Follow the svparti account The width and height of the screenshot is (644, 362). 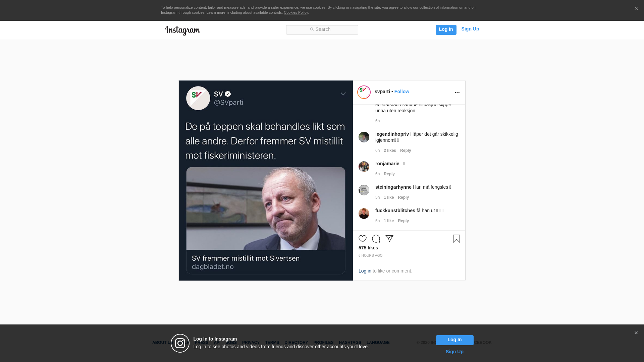(x=401, y=92)
